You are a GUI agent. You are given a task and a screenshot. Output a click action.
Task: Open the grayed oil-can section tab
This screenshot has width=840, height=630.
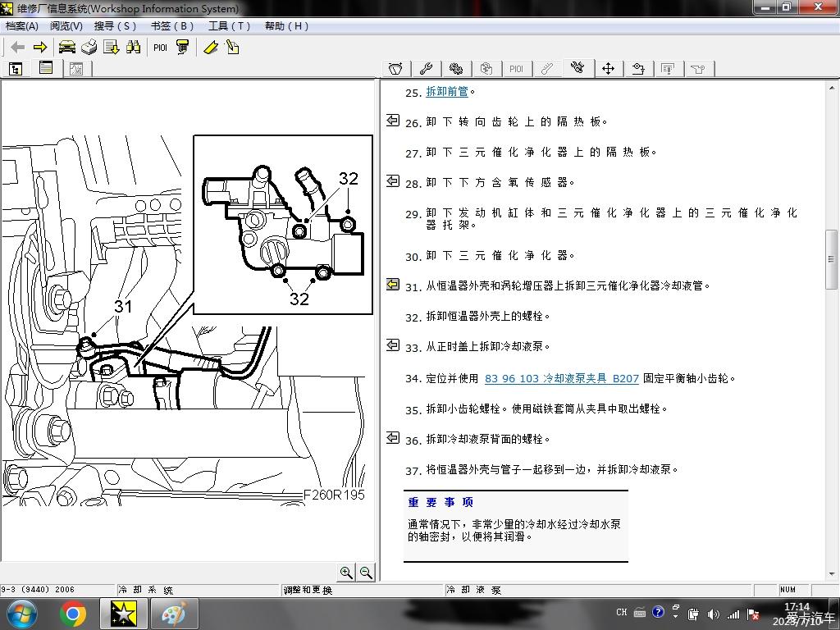698,69
